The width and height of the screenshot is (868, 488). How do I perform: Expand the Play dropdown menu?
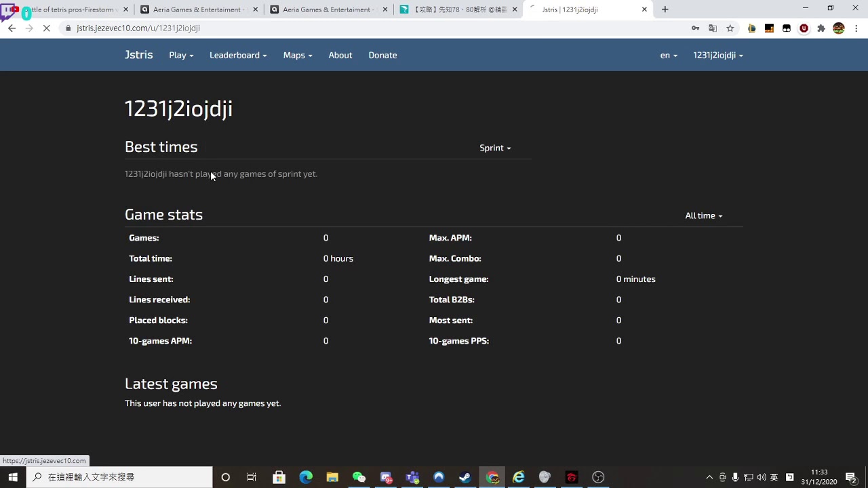(x=181, y=55)
